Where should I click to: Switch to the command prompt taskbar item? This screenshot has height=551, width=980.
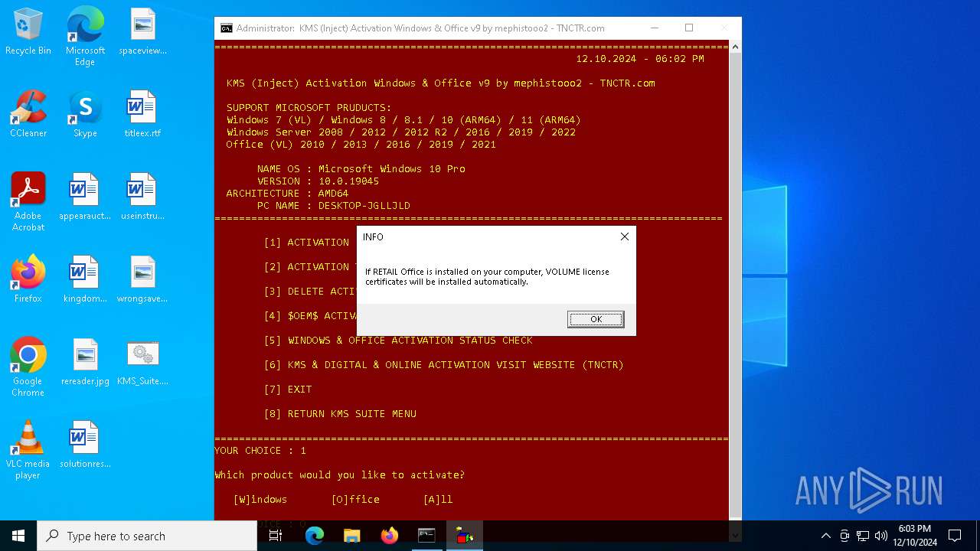426,536
